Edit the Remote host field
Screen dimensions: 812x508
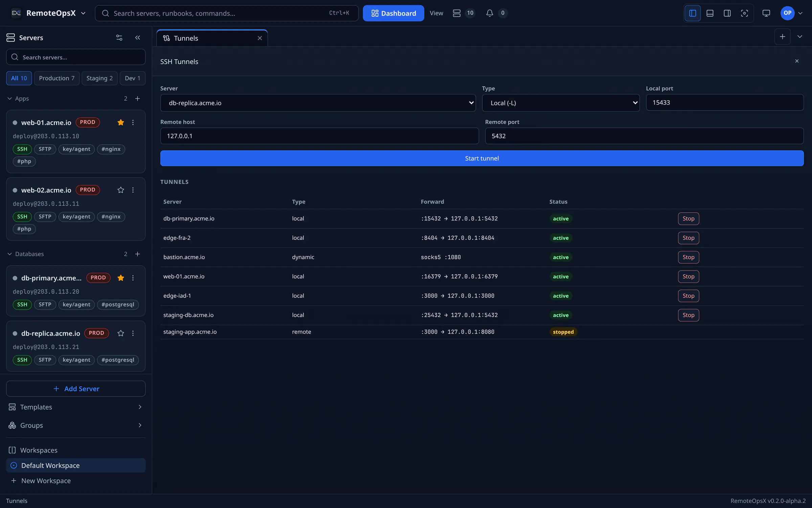pos(319,136)
